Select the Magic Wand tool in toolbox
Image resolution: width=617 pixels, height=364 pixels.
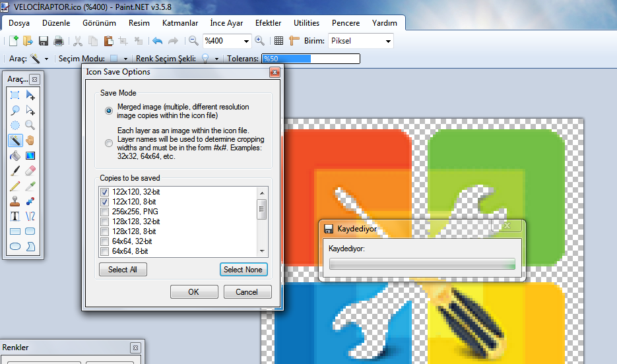pos(15,140)
